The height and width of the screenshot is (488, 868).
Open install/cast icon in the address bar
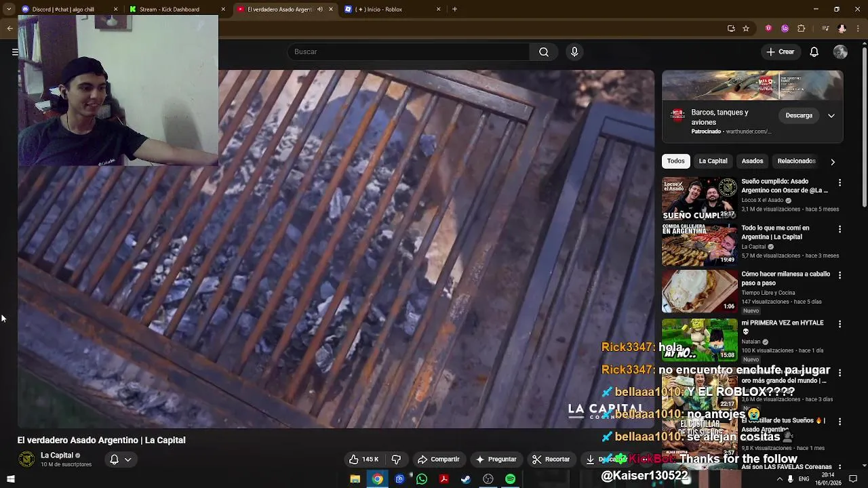point(731,28)
